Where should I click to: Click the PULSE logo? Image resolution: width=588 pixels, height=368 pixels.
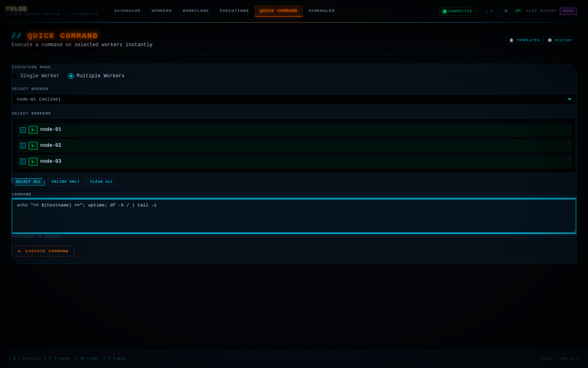tap(16, 9)
